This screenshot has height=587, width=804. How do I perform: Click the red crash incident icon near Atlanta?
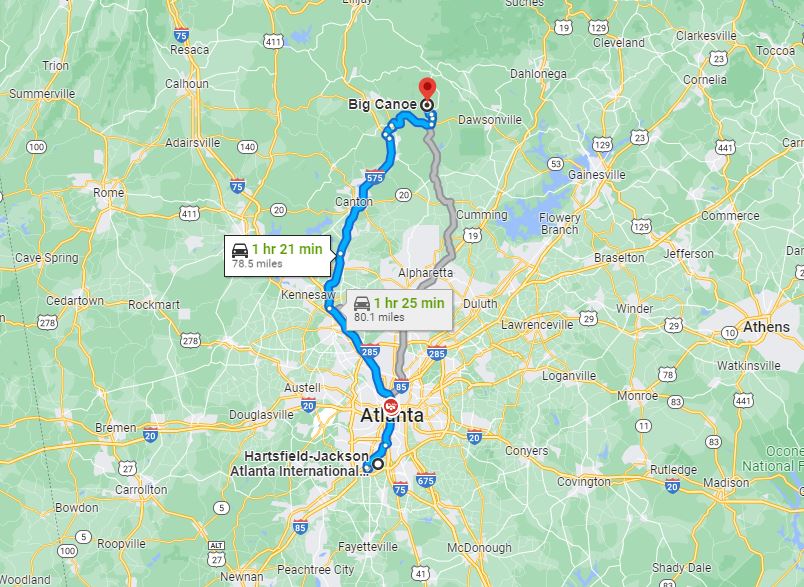click(391, 406)
